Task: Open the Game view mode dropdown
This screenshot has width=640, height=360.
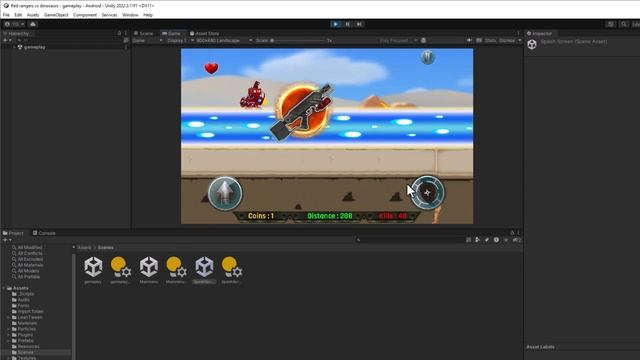Action: click(x=147, y=40)
